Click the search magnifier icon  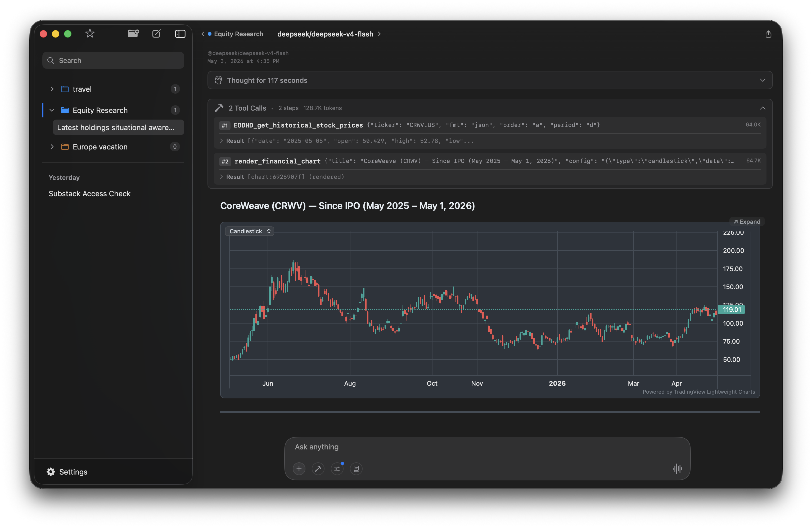51,60
